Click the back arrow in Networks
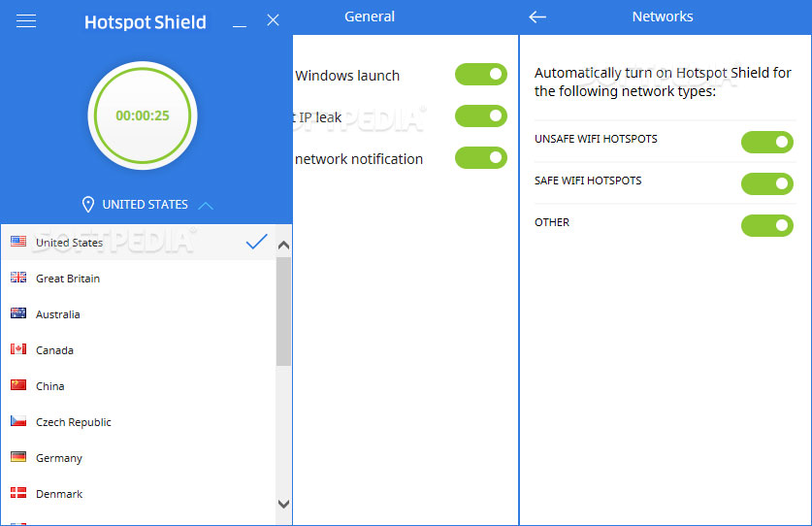Image resolution: width=812 pixels, height=526 pixels. point(537,16)
